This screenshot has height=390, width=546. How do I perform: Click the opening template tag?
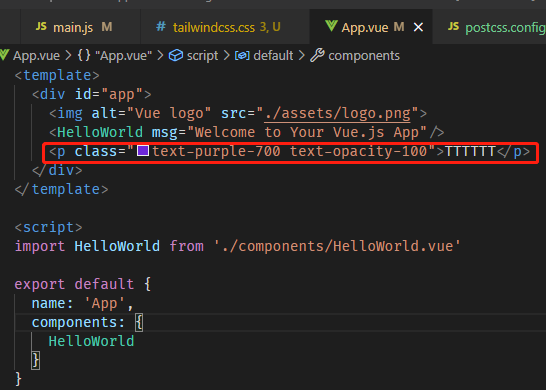coord(57,75)
